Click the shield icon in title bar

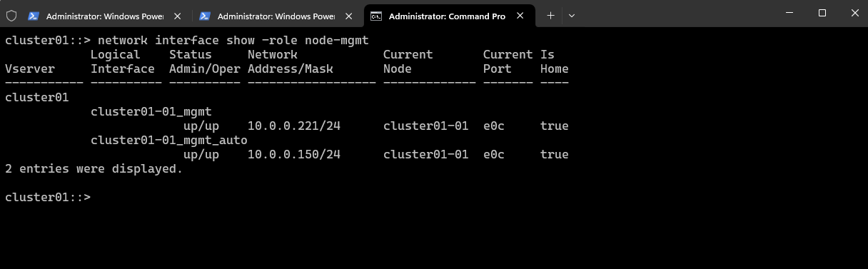coord(11,15)
